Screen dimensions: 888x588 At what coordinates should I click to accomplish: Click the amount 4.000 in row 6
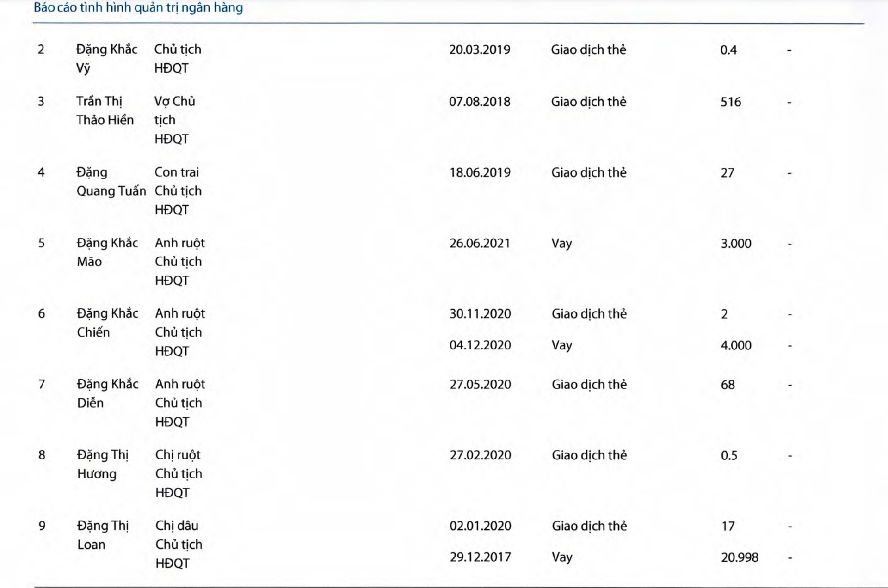[736, 345]
